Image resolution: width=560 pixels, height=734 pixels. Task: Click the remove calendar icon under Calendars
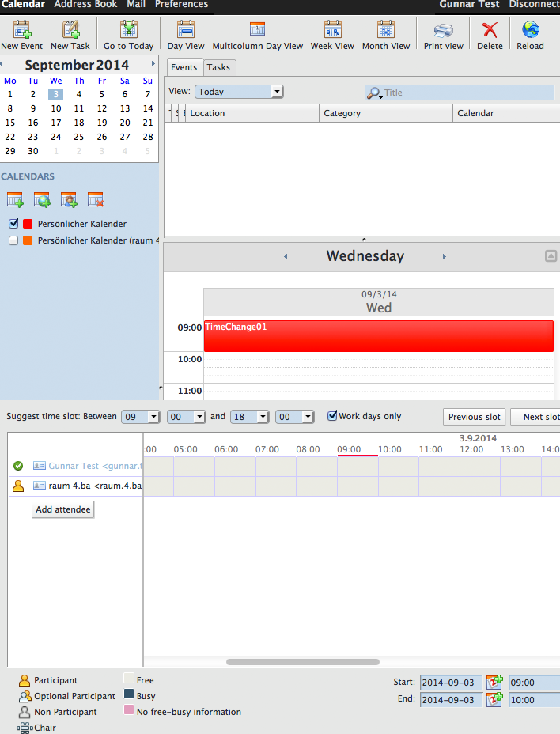point(96,200)
